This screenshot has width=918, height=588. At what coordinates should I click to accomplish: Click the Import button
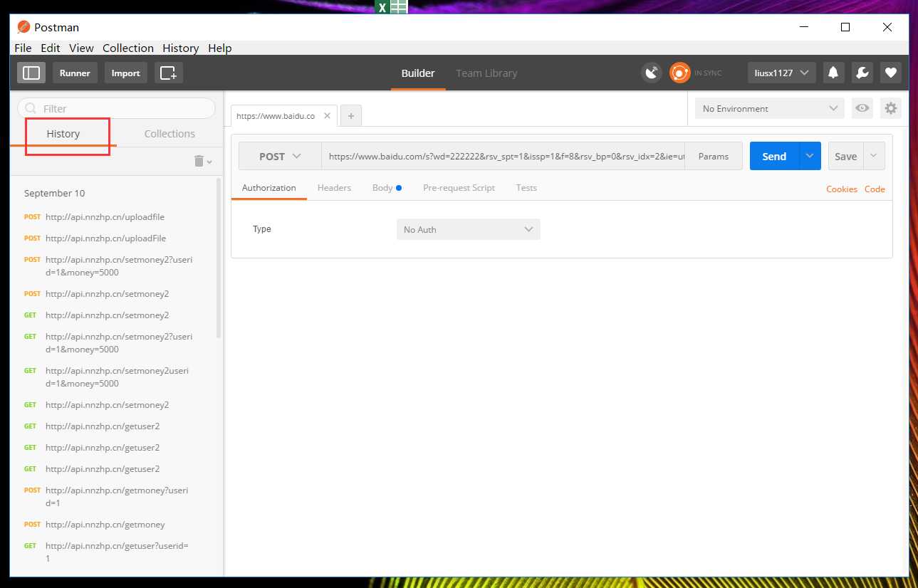[126, 73]
